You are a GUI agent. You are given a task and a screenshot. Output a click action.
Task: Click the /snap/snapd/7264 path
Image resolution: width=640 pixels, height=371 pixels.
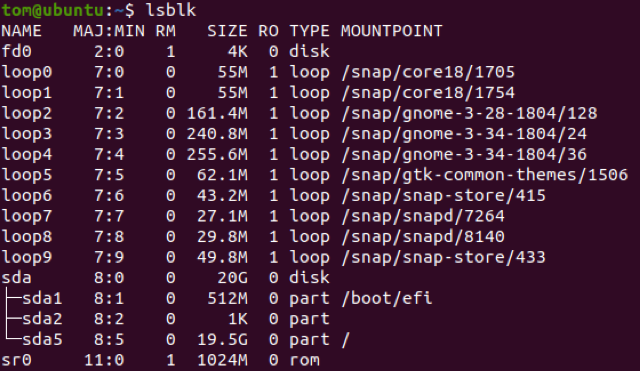(x=423, y=216)
